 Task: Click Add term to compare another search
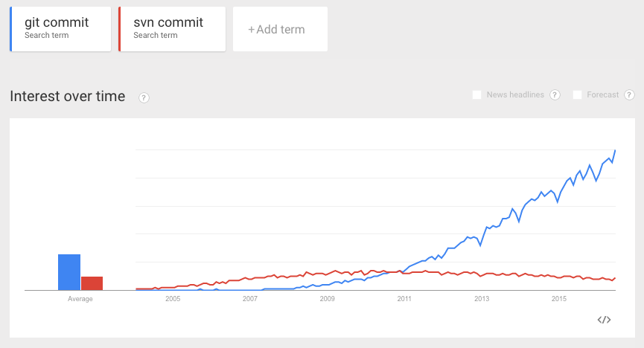tap(280, 29)
